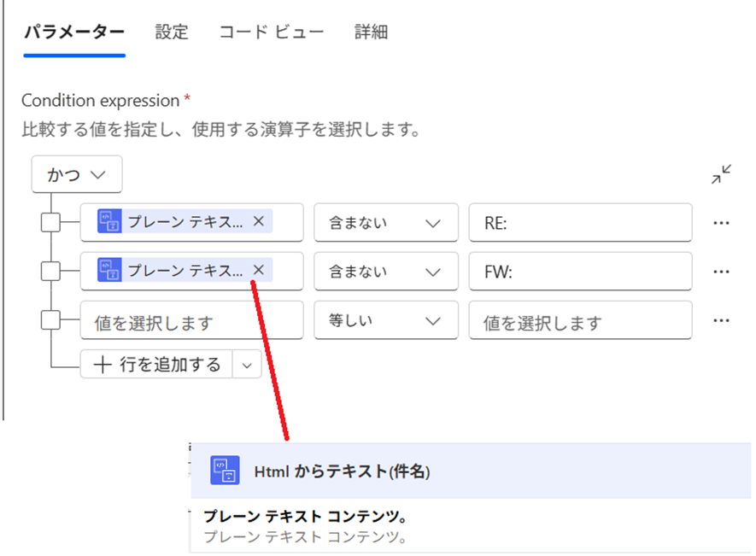Expand the arrow next to 行を追加する

coord(247,365)
